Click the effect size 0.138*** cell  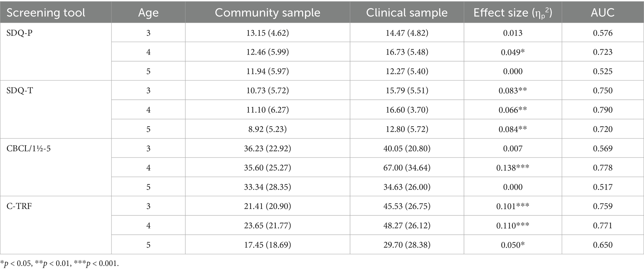pyautogui.click(x=513, y=168)
